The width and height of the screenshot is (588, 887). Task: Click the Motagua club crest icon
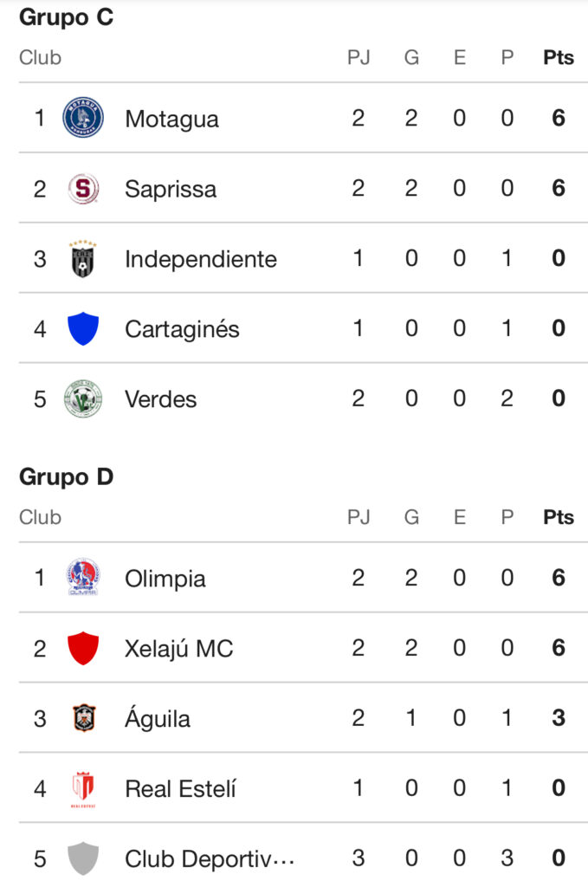click(83, 118)
